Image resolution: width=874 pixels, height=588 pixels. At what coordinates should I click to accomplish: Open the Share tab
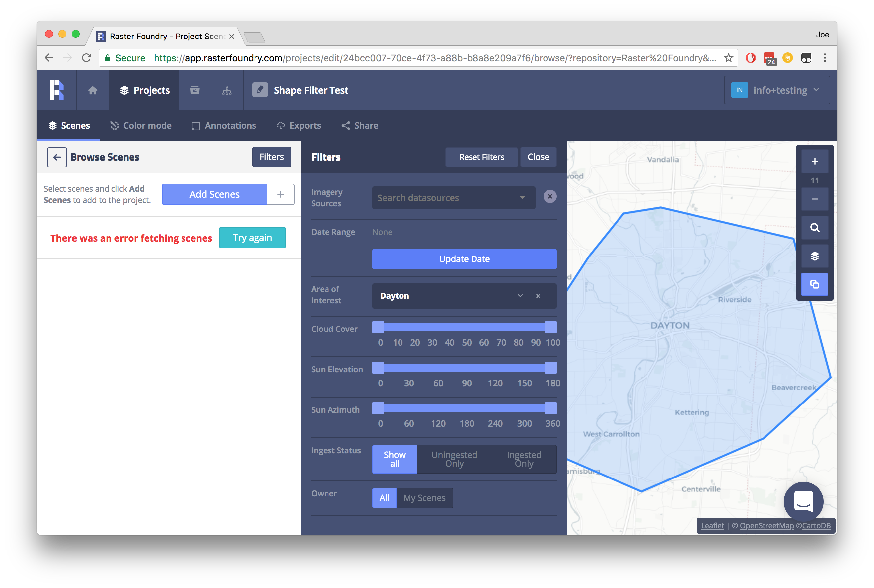tap(360, 126)
